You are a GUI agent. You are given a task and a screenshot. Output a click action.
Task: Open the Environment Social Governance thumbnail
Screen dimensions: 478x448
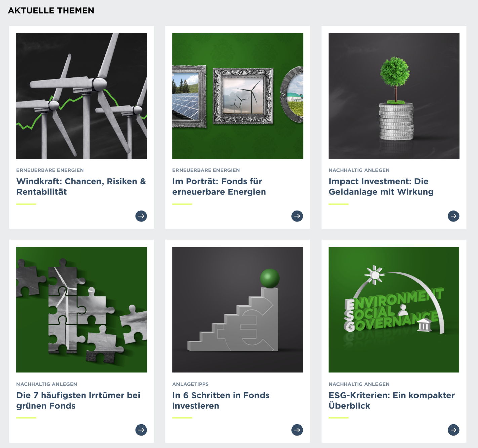pos(394,310)
